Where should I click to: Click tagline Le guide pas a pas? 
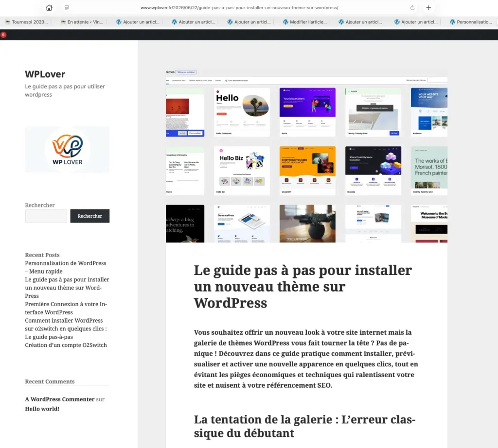pyautogui.click(x=65, y=90)
